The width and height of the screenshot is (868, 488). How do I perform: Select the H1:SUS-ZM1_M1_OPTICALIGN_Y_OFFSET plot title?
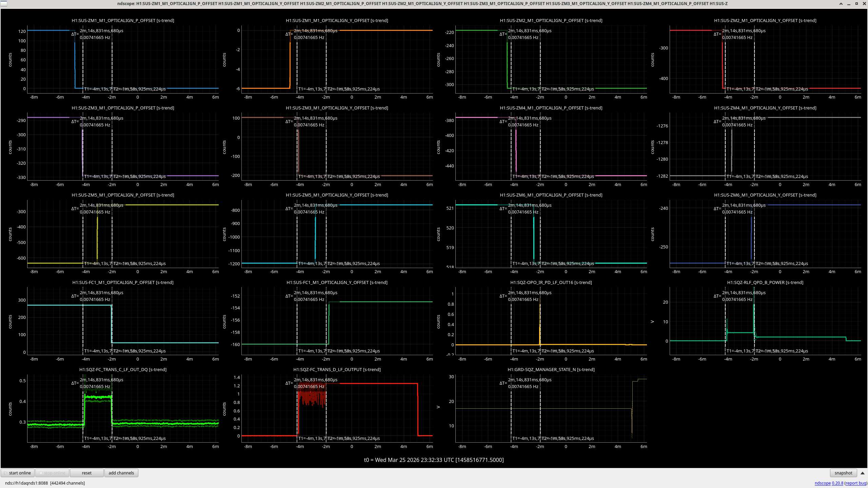(337, 20)
